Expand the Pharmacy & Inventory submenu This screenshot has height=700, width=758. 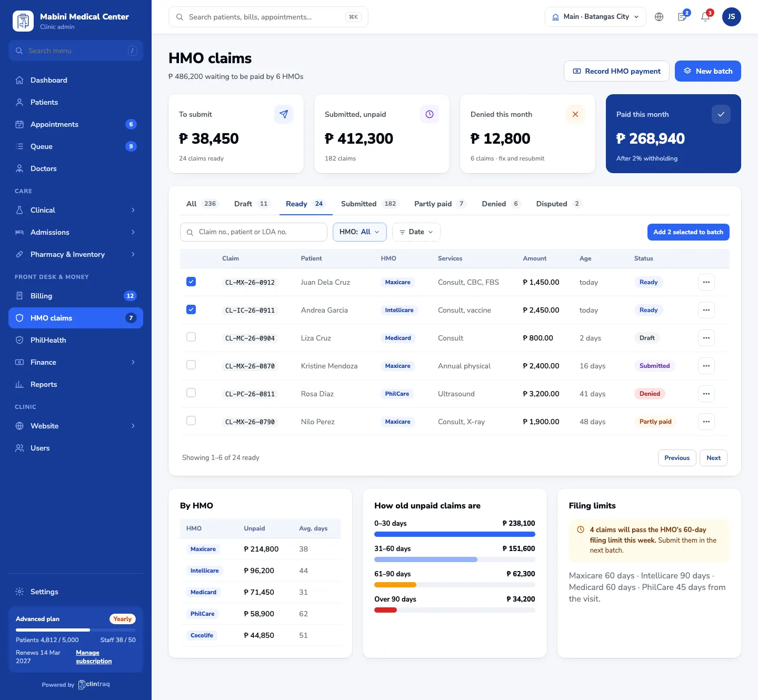76,254
